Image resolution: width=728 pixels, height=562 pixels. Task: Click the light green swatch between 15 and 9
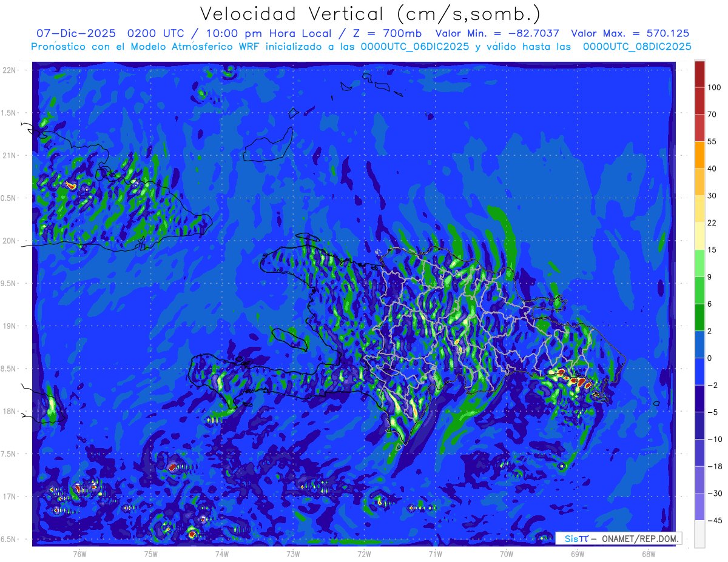click(x=699, y=263)
